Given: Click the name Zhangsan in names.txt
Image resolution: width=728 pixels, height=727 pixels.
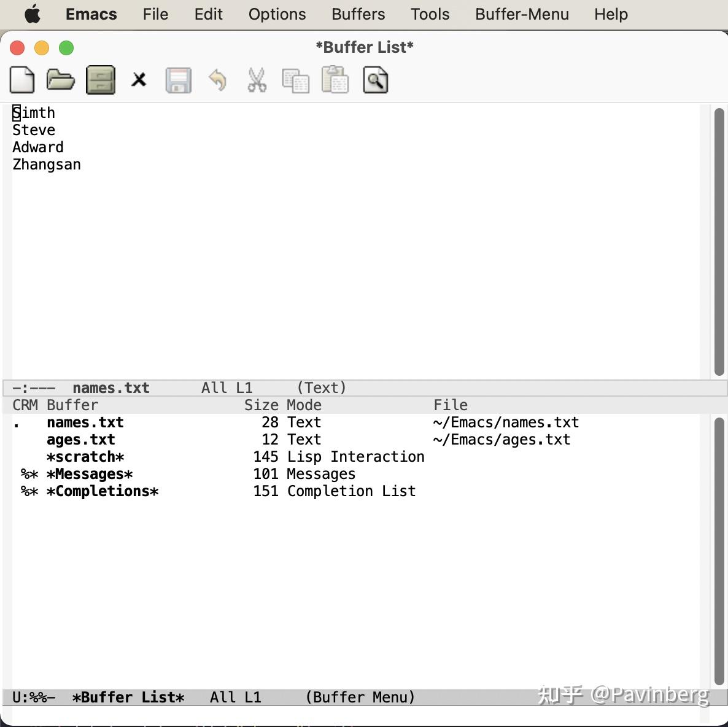Looking at the screenshot, I should [x=47, y=164].
